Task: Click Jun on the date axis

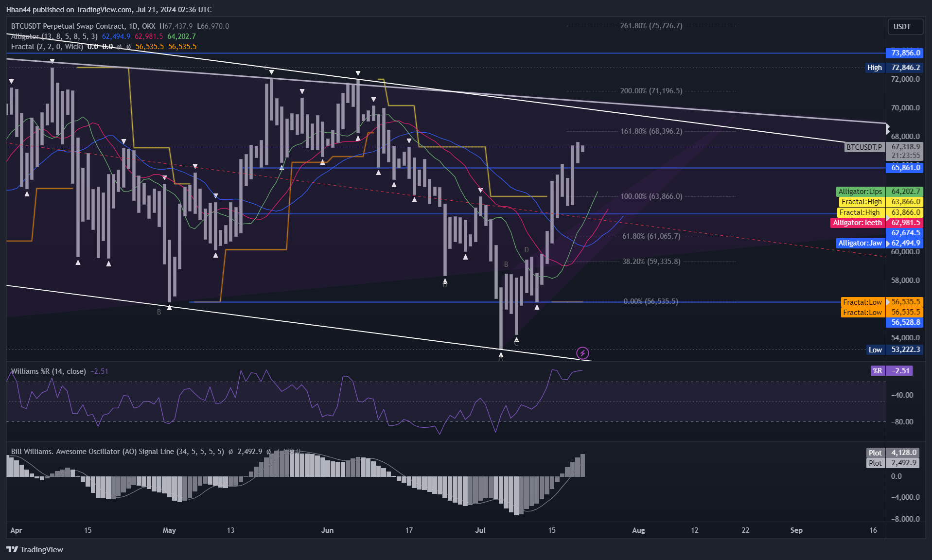Action: click(327, 530)
